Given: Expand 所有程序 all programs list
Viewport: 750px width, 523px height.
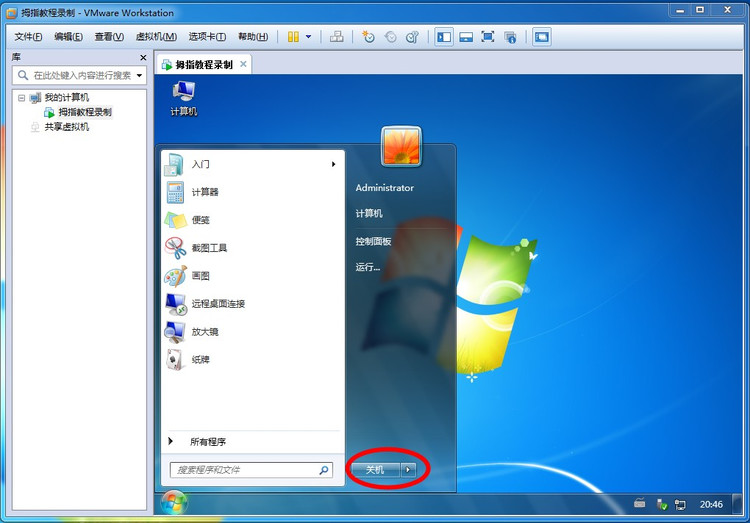Looking at the screenshot, I should (253, 442).
